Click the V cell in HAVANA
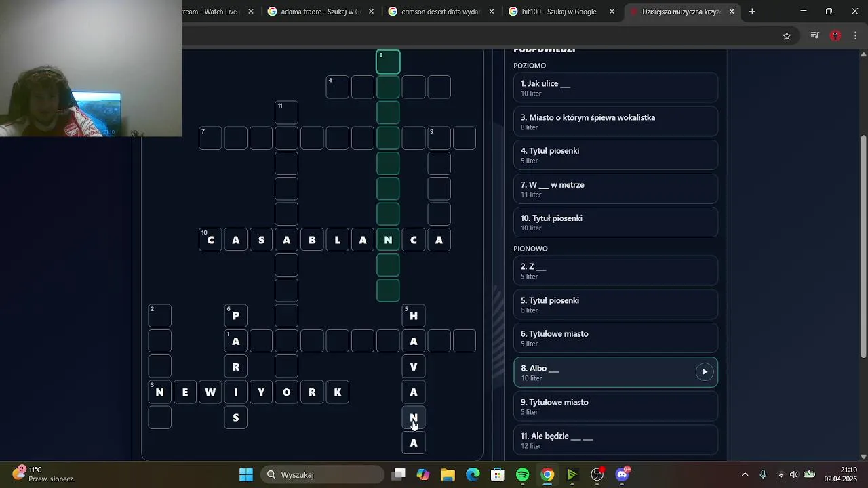The height and width of the screenshot is (488, 868). coord(414,367)
